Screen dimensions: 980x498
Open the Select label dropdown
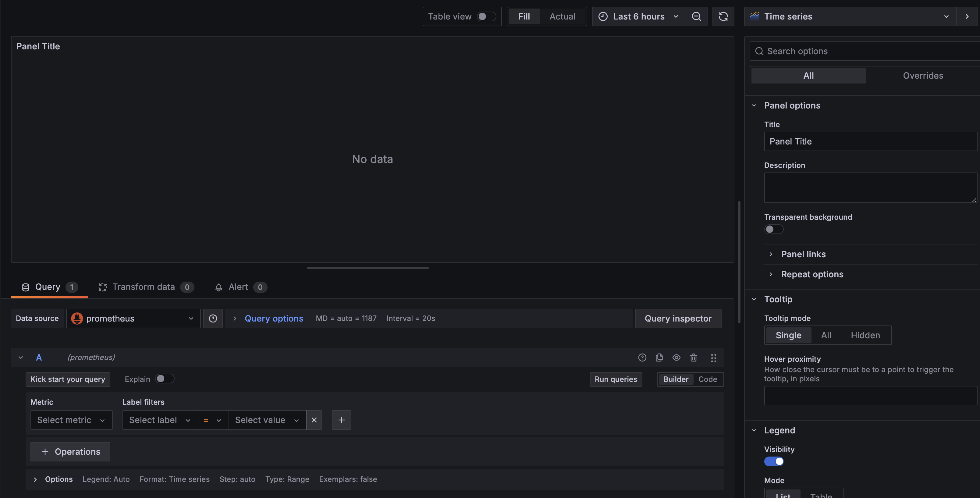(160, 420)
